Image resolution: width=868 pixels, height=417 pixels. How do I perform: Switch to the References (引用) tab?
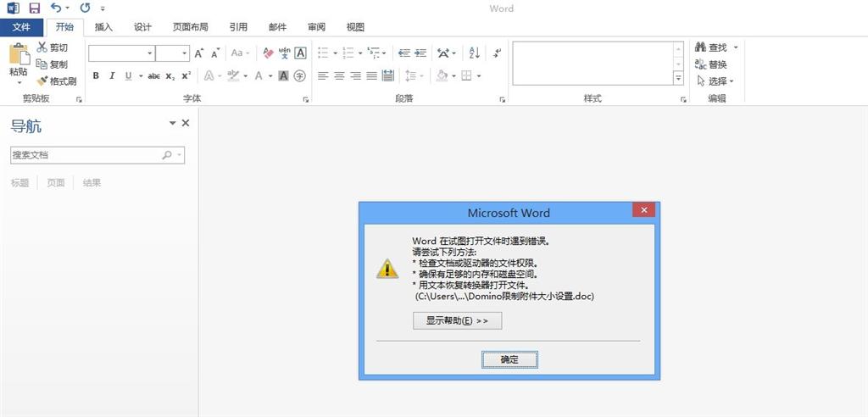click(x=238, y=27)
